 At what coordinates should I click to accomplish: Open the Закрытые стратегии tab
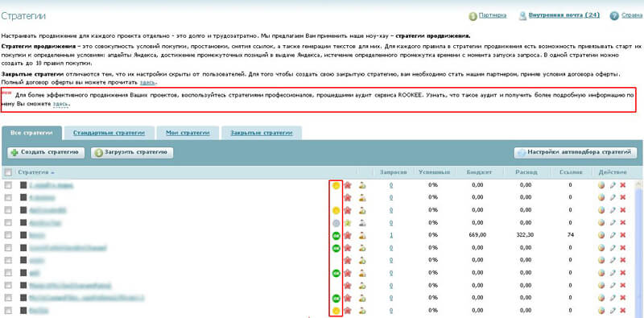[262, 133]
